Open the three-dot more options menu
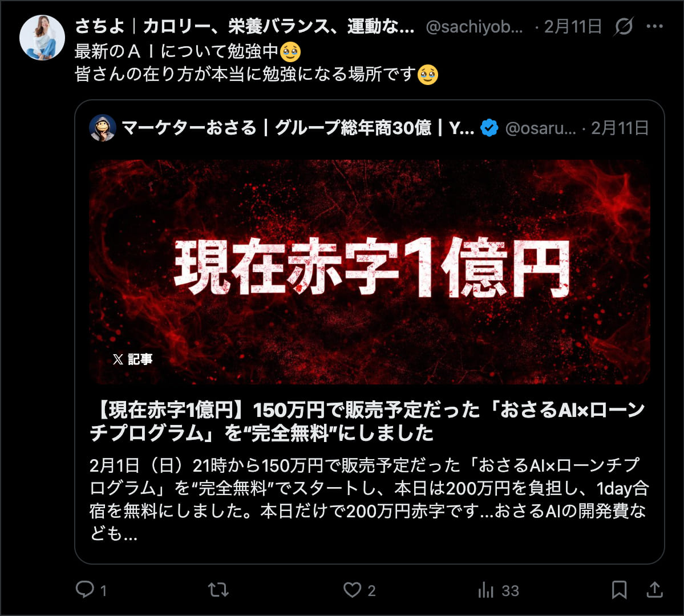 tap(654, 27)
